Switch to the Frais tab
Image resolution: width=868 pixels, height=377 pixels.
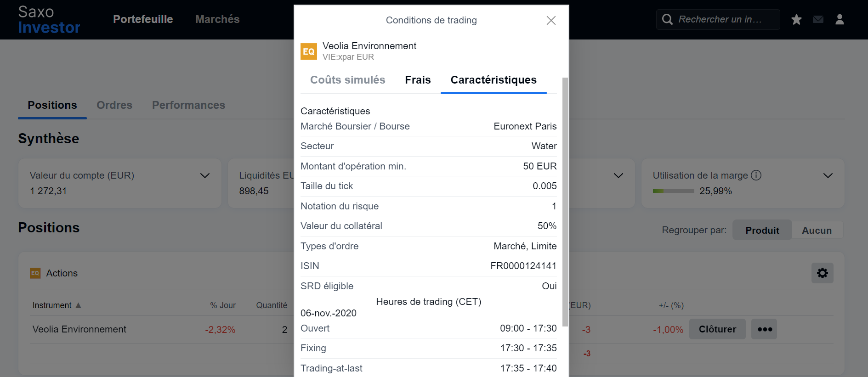click(418, 80)
